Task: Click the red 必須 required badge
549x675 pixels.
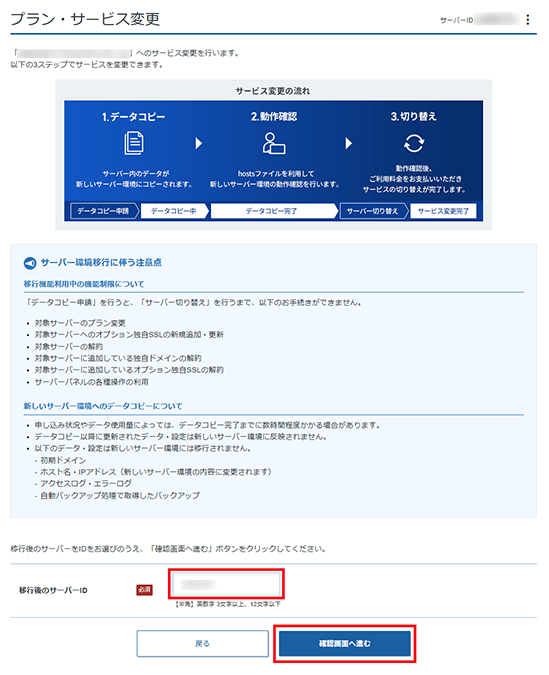Action: [x=144, y=590]
